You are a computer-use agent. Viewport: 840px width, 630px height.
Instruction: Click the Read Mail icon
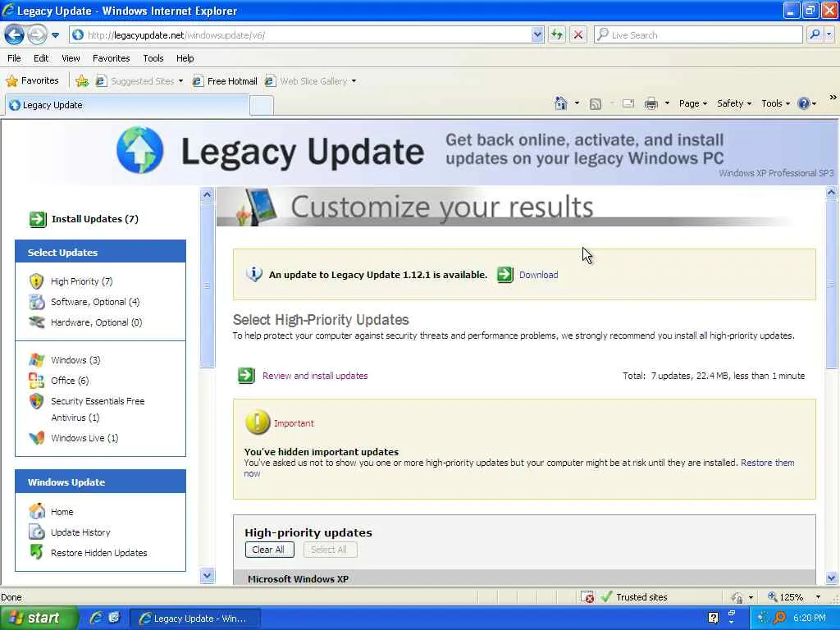coord(628,103)
